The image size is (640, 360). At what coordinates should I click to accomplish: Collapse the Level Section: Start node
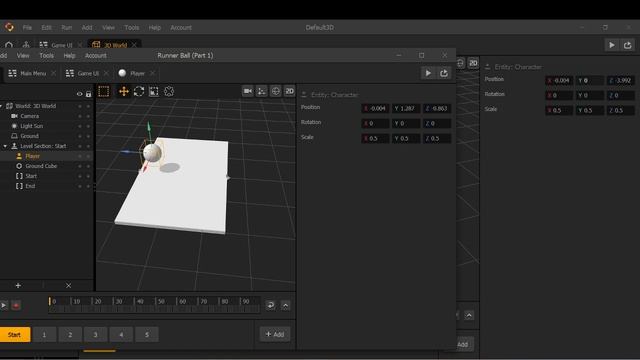click(x=5, y=146)
